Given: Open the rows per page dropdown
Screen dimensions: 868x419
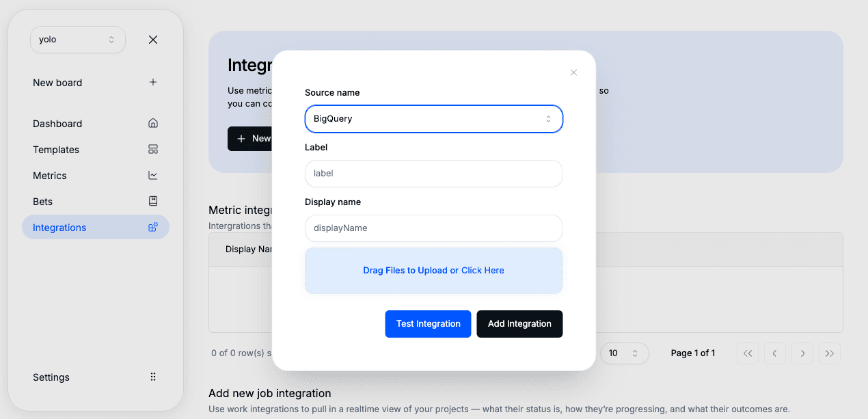Looking at the screenshot, I should [623, 353].
